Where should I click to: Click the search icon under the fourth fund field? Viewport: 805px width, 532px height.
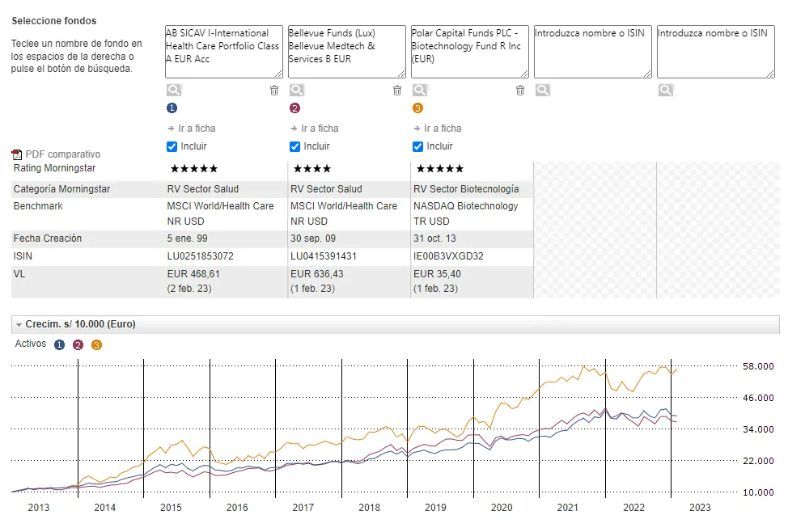coord(542,91)
